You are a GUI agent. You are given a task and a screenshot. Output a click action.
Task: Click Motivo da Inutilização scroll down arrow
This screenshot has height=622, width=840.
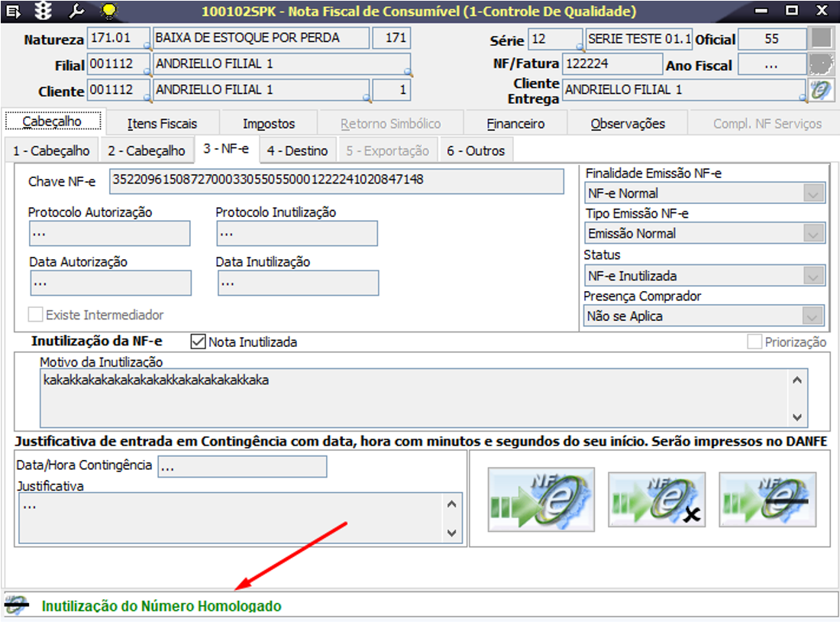(797, 416)
